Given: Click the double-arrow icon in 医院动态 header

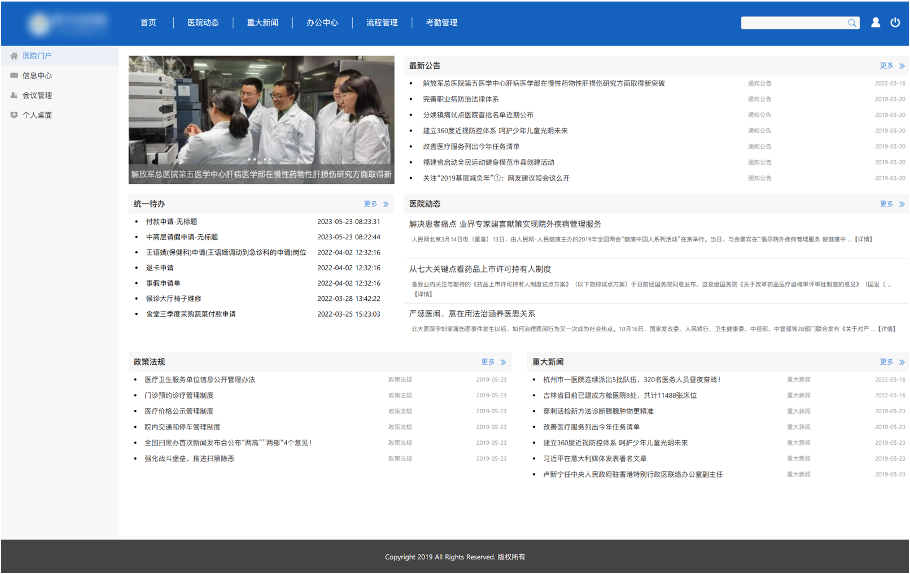Looking at the screenshot, I should [x=902, y=204].
